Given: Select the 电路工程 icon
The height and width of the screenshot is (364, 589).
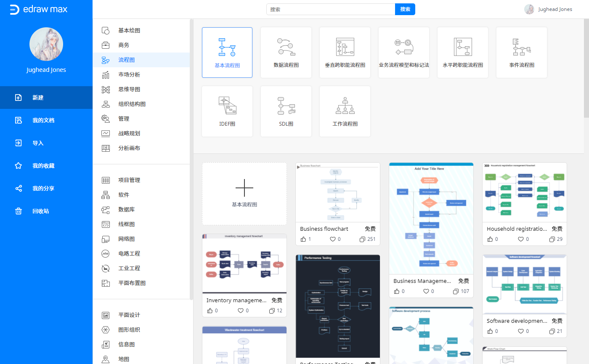Looking at the screenshot, I should [106, 254].
